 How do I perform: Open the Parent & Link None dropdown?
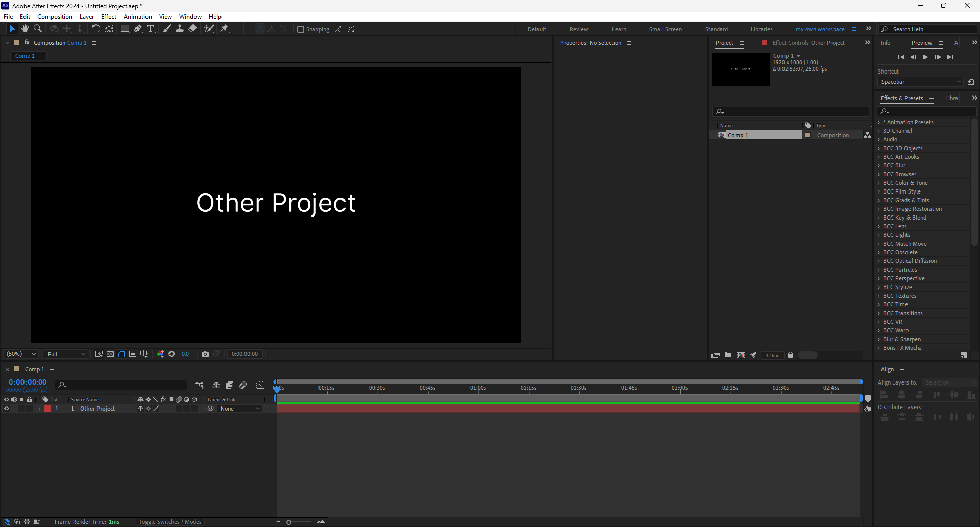tap(240, 409)
